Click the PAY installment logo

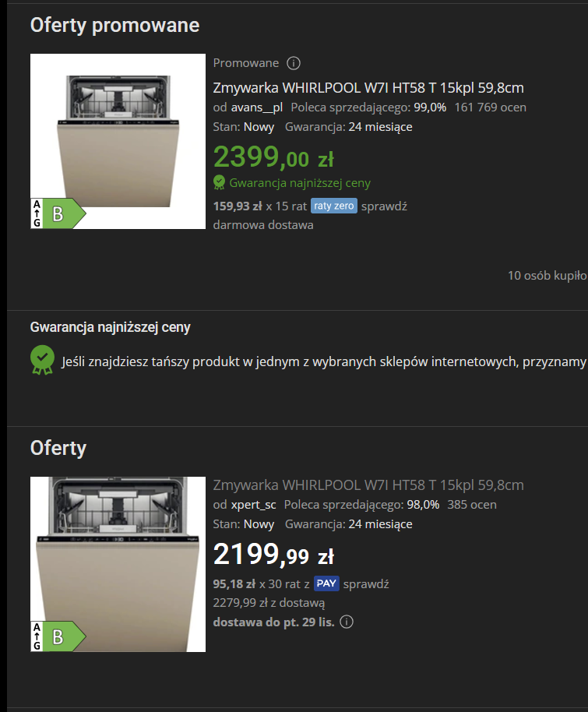pos(326,583)
